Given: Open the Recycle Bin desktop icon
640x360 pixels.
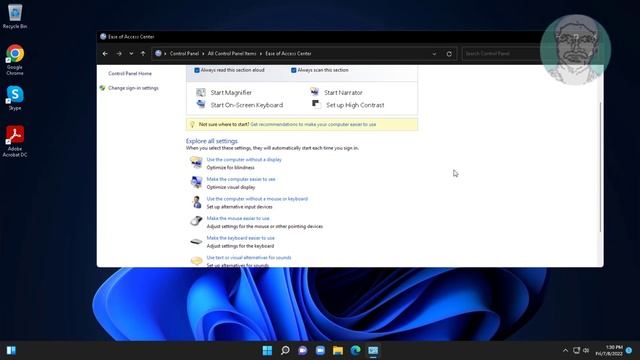Looking at the screenshot, I should click(15, 16).
